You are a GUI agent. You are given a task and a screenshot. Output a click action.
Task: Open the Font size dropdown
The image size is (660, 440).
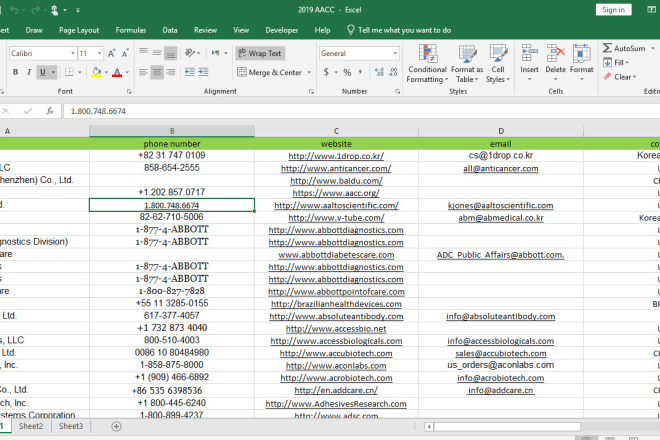(99, 53)
